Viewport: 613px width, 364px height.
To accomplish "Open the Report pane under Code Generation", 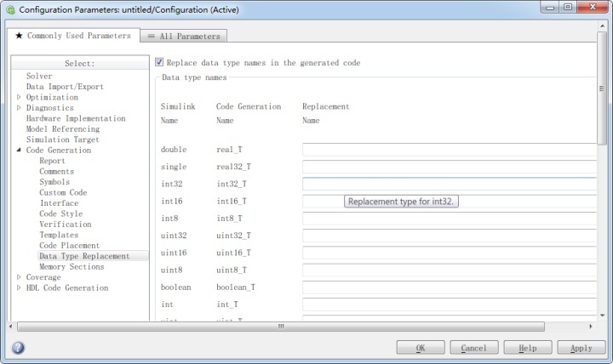I will 52,161.
